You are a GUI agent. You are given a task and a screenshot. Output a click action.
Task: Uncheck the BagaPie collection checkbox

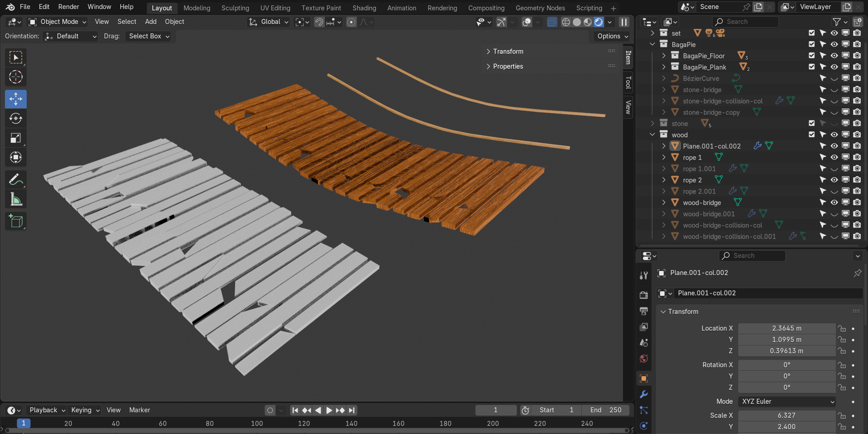click(811, 44)
